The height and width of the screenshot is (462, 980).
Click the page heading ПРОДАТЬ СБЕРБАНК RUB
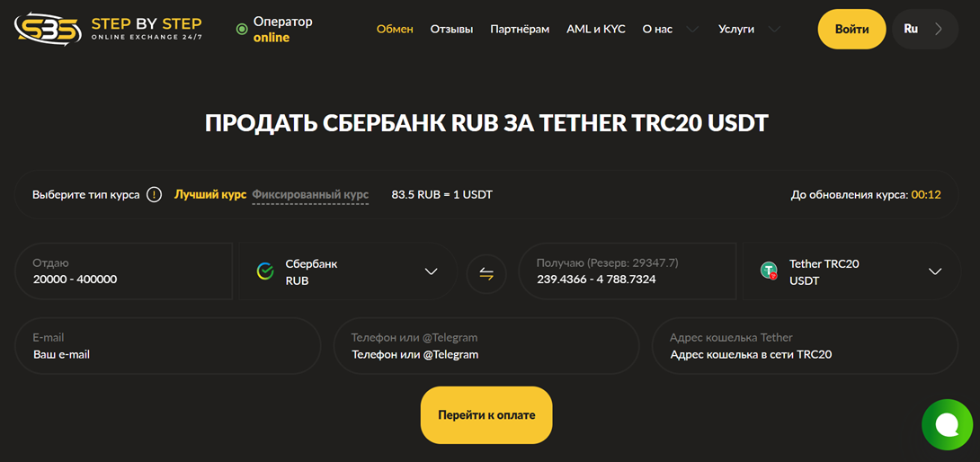pyautogui.click(x=486, y=123)
